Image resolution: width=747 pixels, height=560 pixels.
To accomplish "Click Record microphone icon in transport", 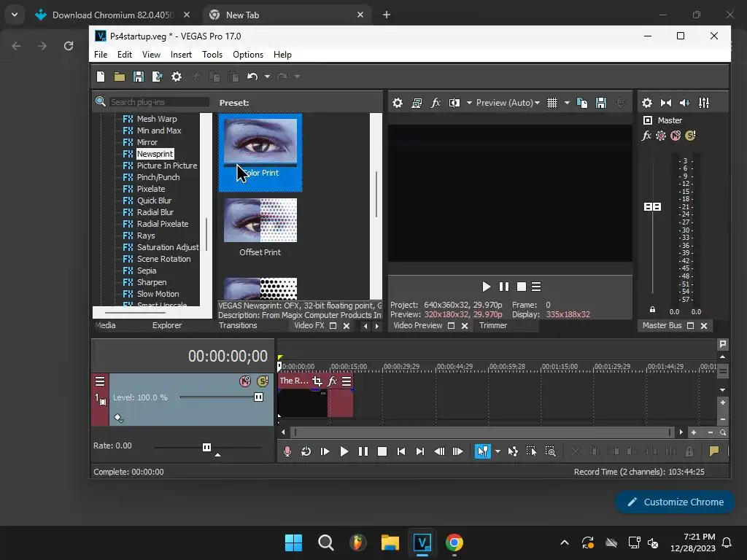I will point(287,451).
